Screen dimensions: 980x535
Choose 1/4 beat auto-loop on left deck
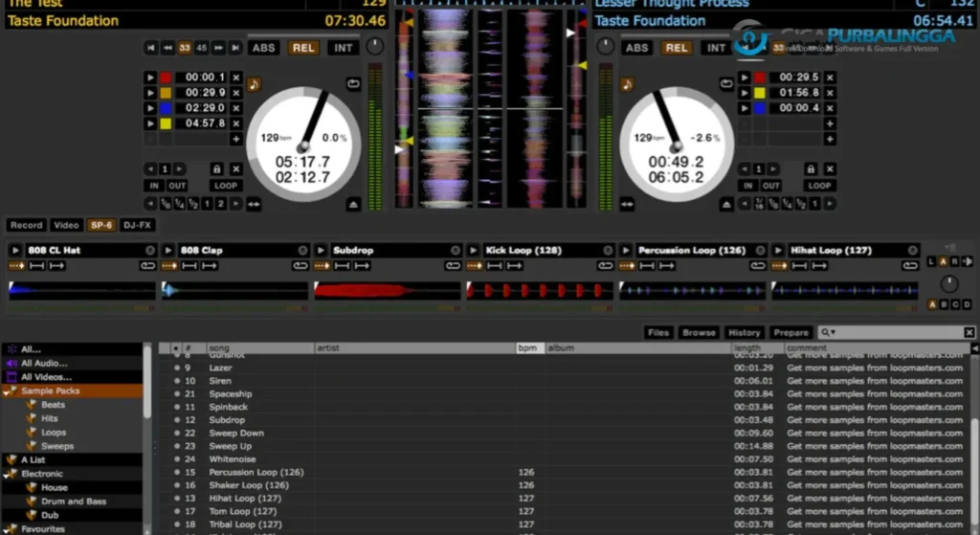179,204
